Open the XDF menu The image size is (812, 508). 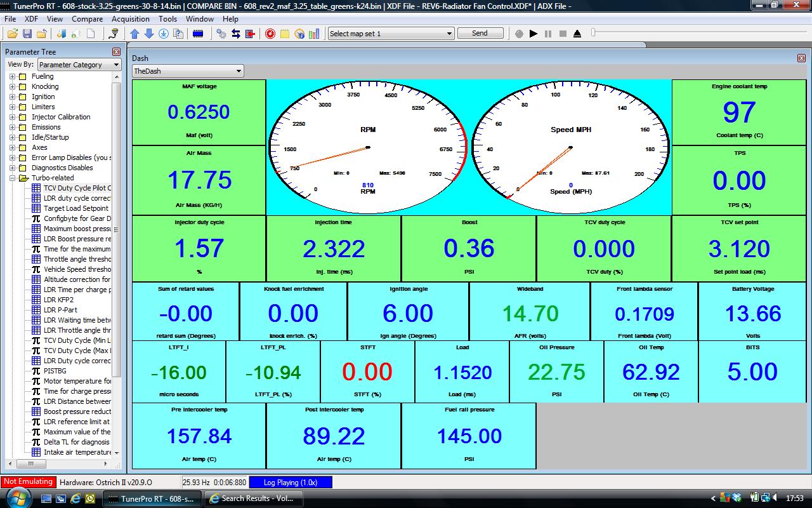pyautogui.click(x=32, y=19)
